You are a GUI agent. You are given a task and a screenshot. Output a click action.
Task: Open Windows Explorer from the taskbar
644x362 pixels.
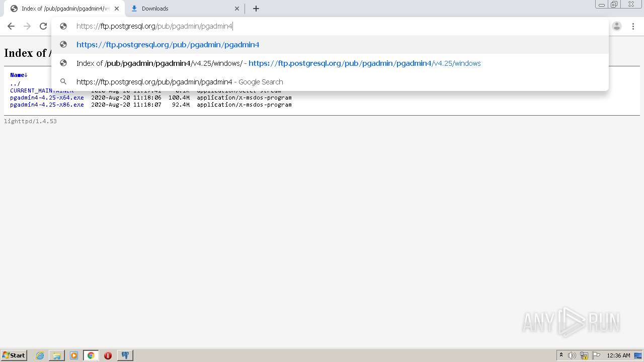point(57,355)
